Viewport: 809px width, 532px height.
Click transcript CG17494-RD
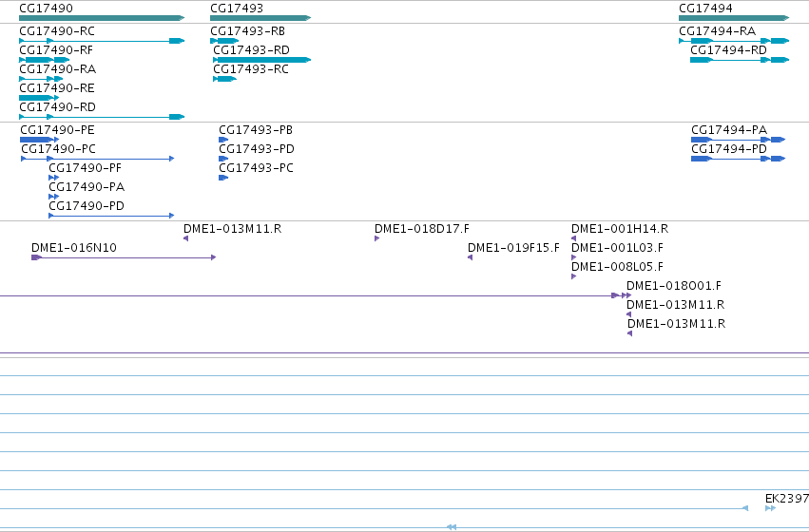click(740, 60)
